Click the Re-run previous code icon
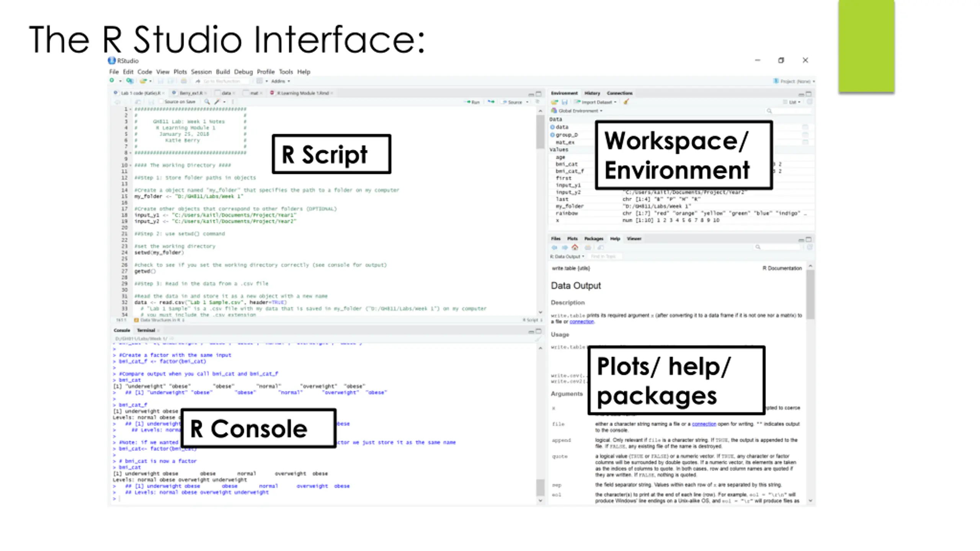Screen dimensions: 980x551 click(x=491, y=102)
